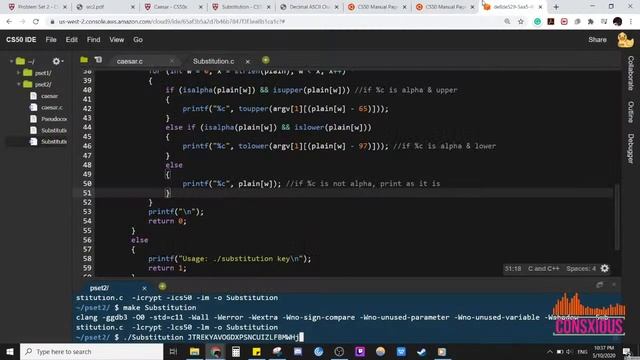Switch to the caesar.c tab
This screenshot has width=640, height=360.
pyautogui.click(x=129, y=61)
